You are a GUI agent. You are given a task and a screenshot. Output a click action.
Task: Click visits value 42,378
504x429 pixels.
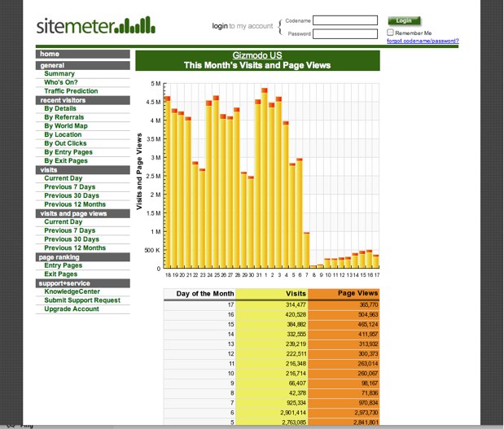point(297,392)
